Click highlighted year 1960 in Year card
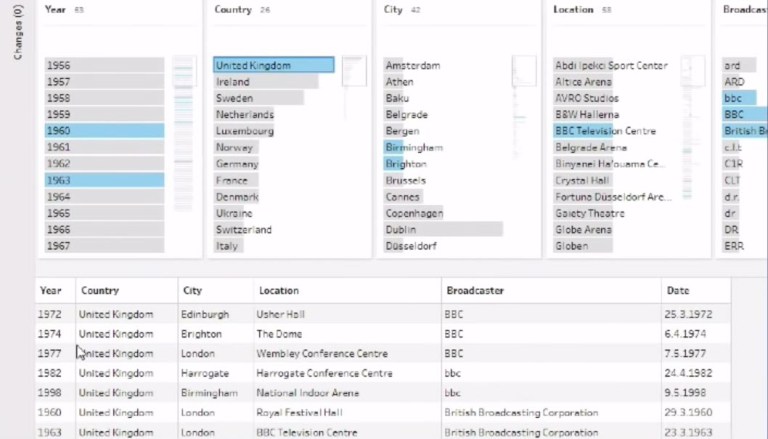 coord(104,131)
